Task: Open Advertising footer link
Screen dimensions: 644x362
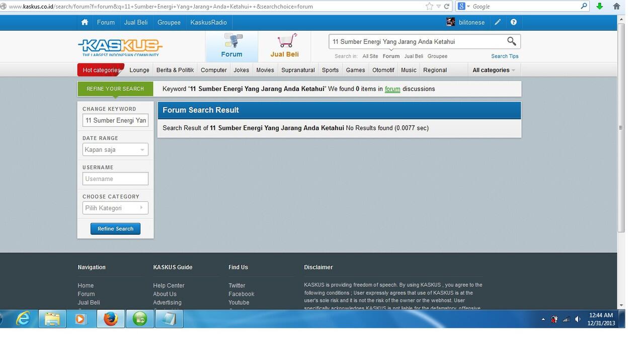Action: pyautogui.click(x=167, y=303)
